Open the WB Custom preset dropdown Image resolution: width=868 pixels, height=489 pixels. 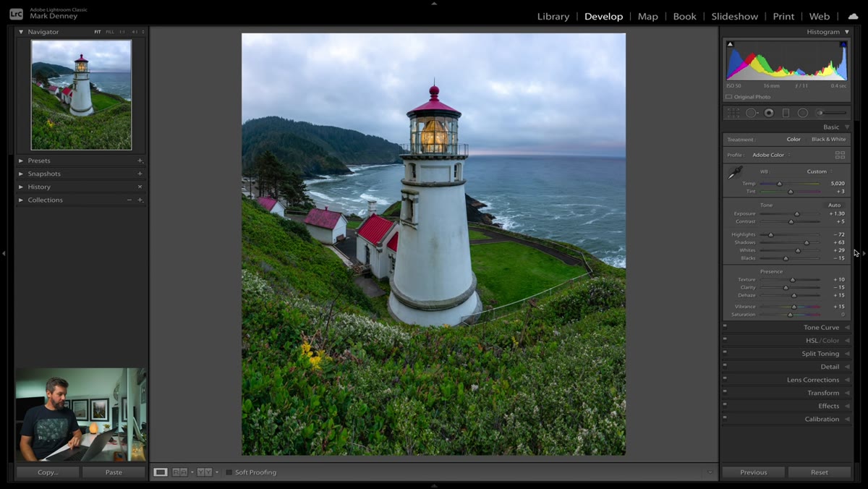pyautogui.click(x=820, y=171)
